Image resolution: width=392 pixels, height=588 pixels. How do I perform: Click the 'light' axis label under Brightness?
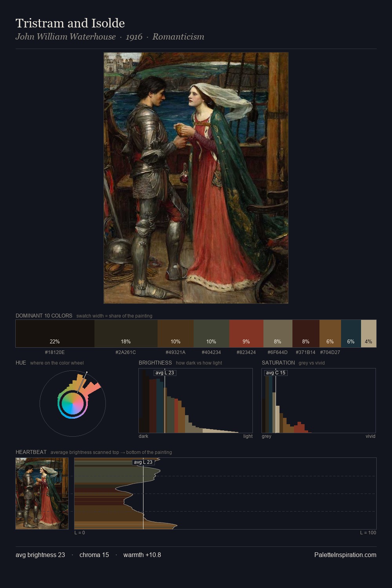tap(248, 436)
